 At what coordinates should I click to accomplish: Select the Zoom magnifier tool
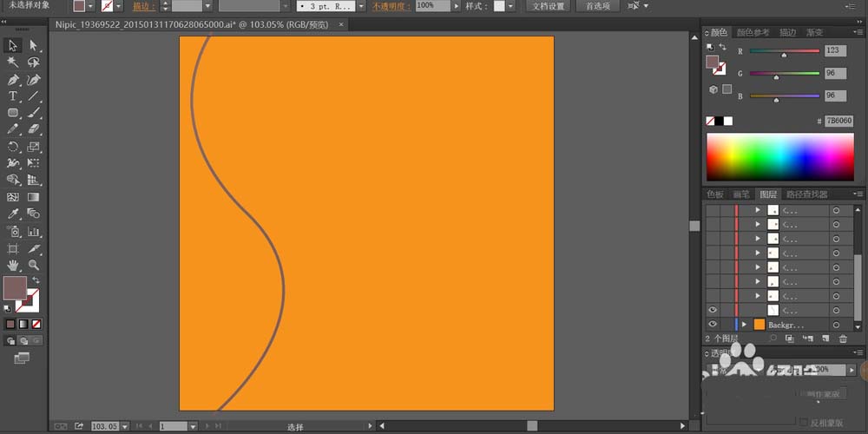point(34,265)
